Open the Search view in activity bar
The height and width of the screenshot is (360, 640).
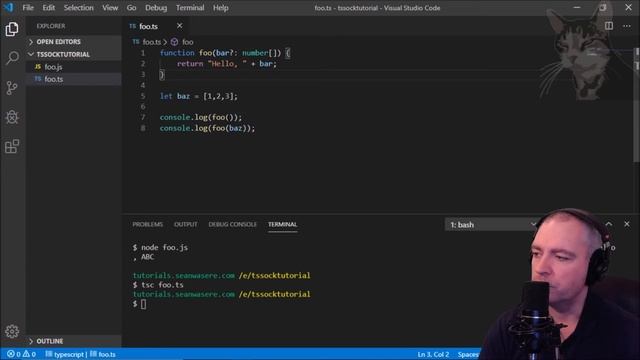coord(12,58)
